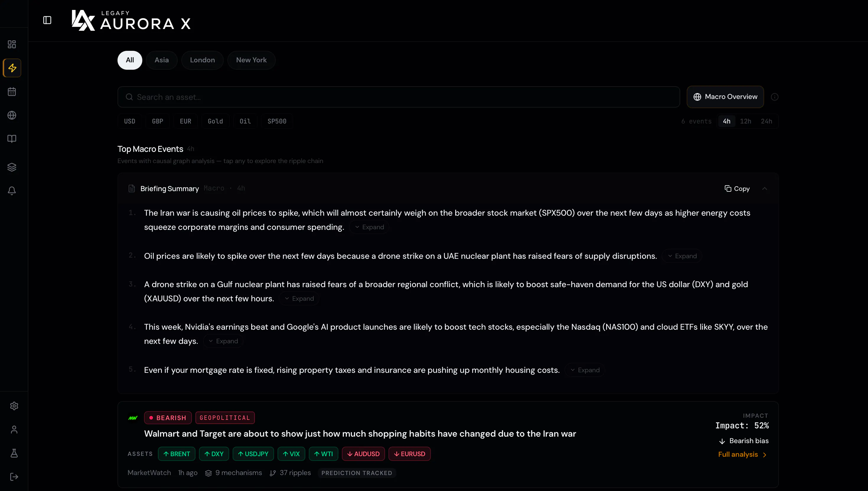Open Full analysis link
This screenshot has width=868, height=491.
point(742,455)
